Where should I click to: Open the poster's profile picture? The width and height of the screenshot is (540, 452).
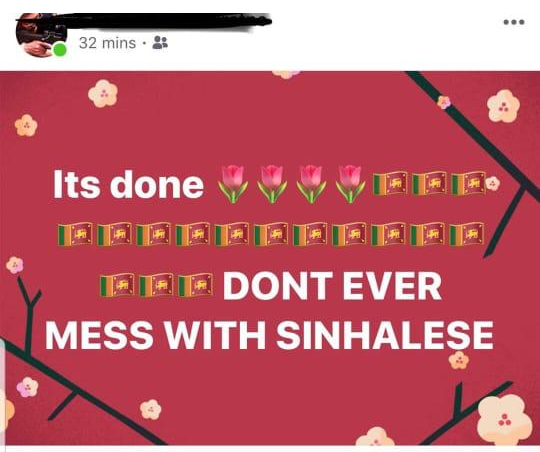point(41,34)
